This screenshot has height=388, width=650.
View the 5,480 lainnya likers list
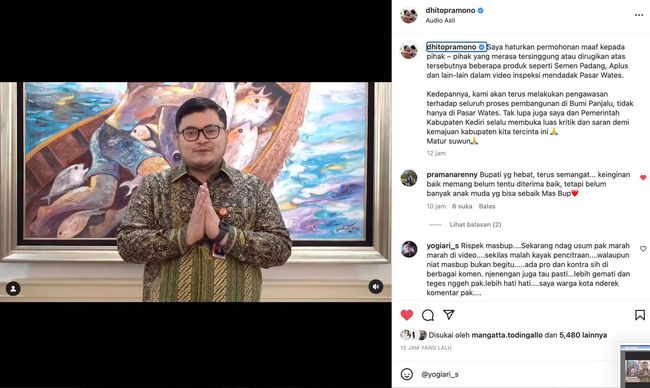[x=583, y=335]
